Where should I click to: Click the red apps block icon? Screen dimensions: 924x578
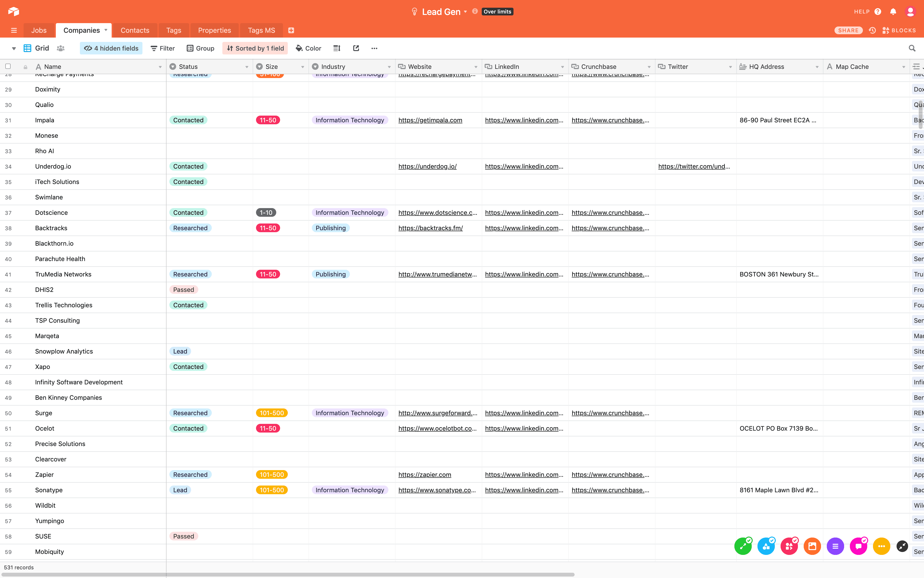pyautogui.click(x=789, y=546)
